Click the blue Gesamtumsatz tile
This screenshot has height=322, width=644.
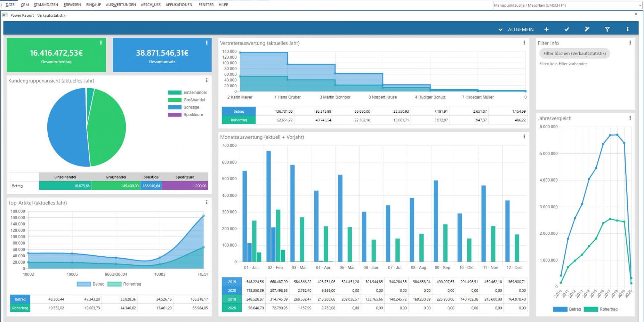tap(162, 55)
